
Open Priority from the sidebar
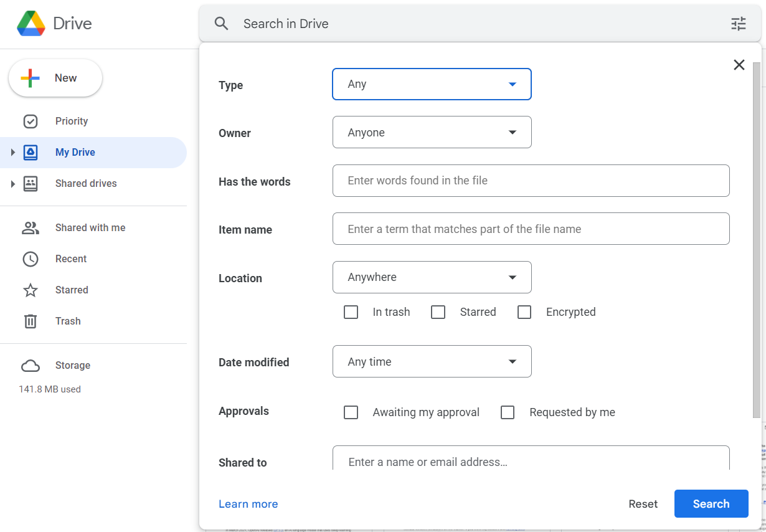tap(71, 121)
